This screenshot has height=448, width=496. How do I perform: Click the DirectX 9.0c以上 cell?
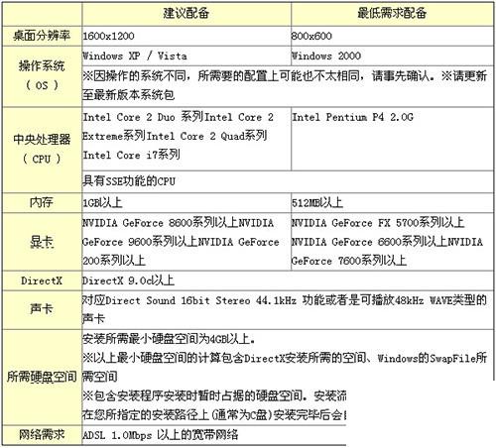click(x=288, y=280)
